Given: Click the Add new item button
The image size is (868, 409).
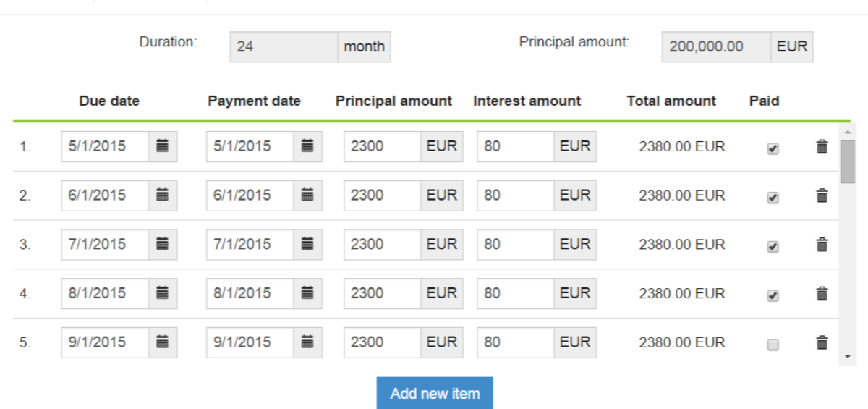Looking at the screenshot, I should click(435, 394).
